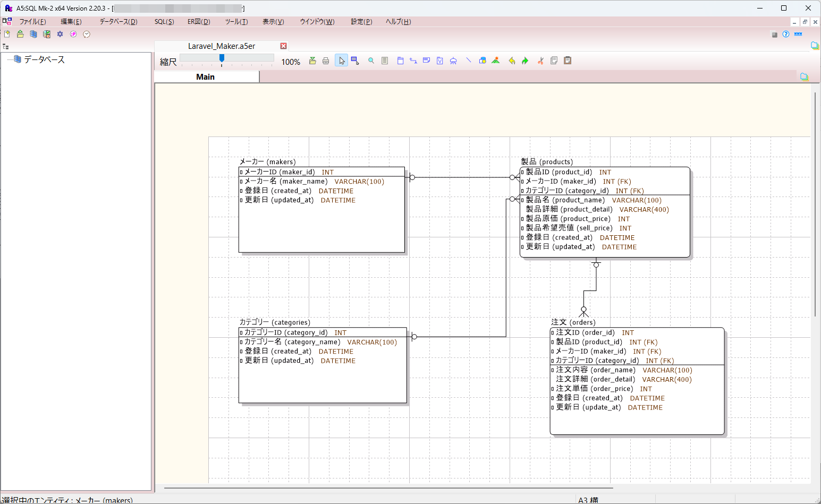Click the 縮尺 zoom scale slider handle
Viewport: 821px width, 504px height.
222,58
